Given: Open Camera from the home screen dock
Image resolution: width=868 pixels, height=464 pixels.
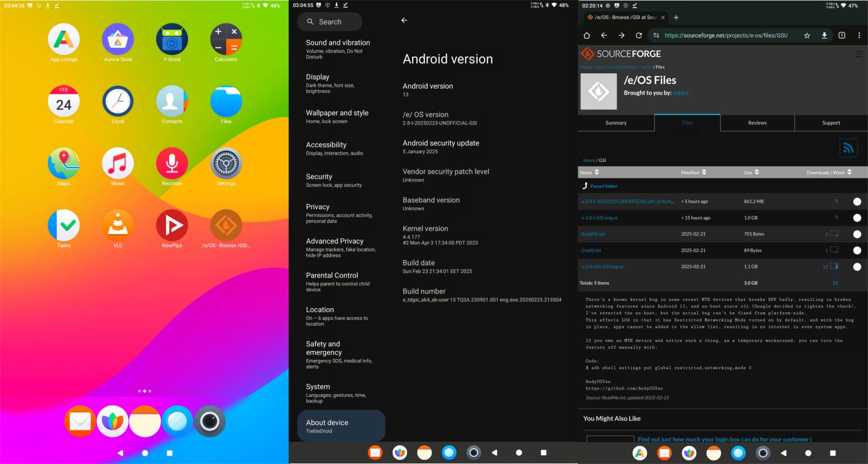Looking at the screenshot, I should 210,422.
